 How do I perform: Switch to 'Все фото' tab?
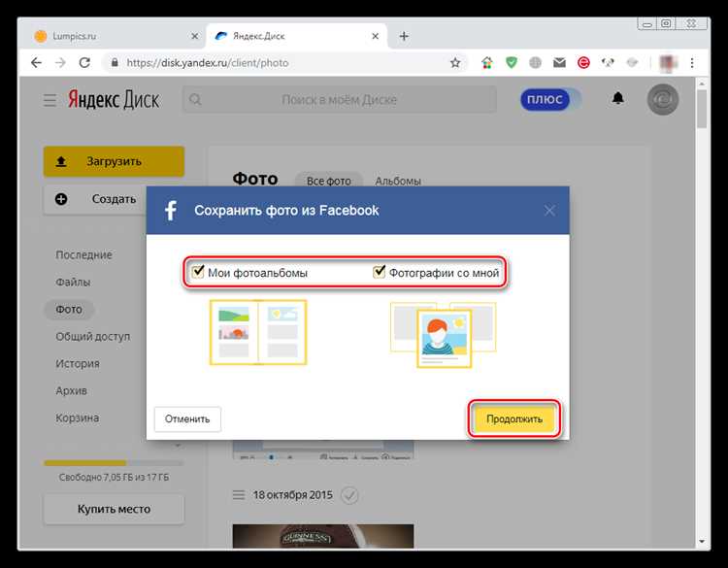pyautogui.click(x=329, y=181)
